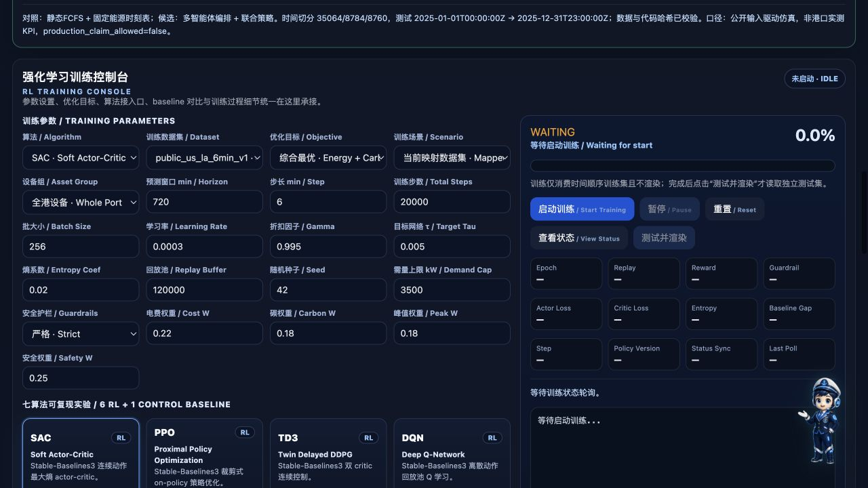This screenshot has height=488, width=868.
Task: Click the Guardrail metric tile
Action: click(x=799, y=274)
